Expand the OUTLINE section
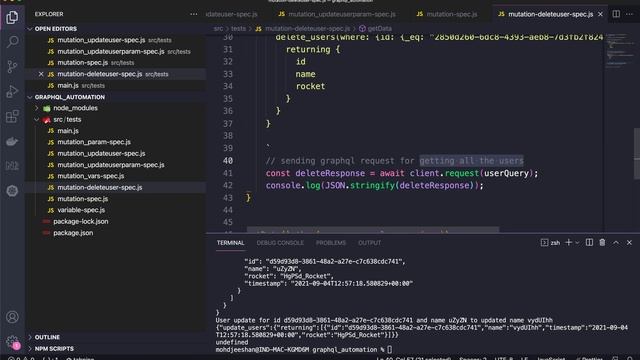The height and width of the screenshot is (360, 640). 47,337
